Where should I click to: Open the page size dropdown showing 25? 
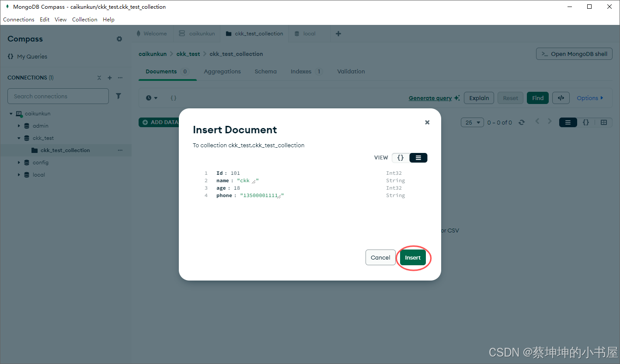click(x=472, y=122)
